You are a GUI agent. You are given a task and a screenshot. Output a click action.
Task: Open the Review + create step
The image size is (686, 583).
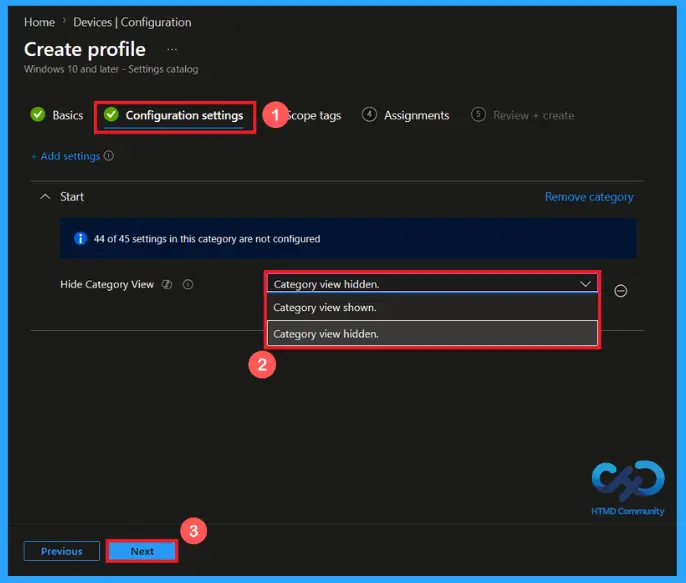point(522,115)
